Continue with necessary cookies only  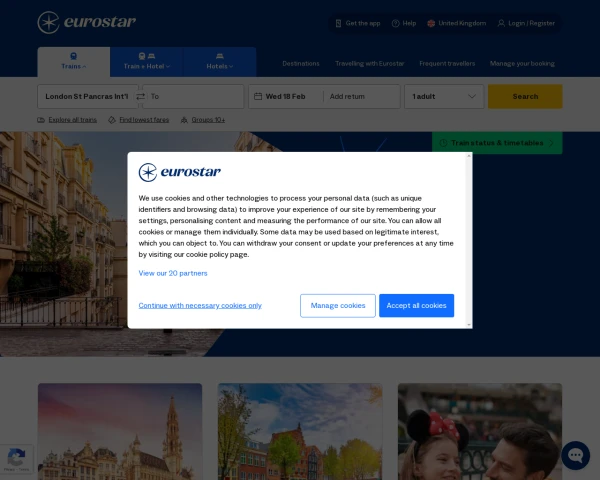pos(200,305)
